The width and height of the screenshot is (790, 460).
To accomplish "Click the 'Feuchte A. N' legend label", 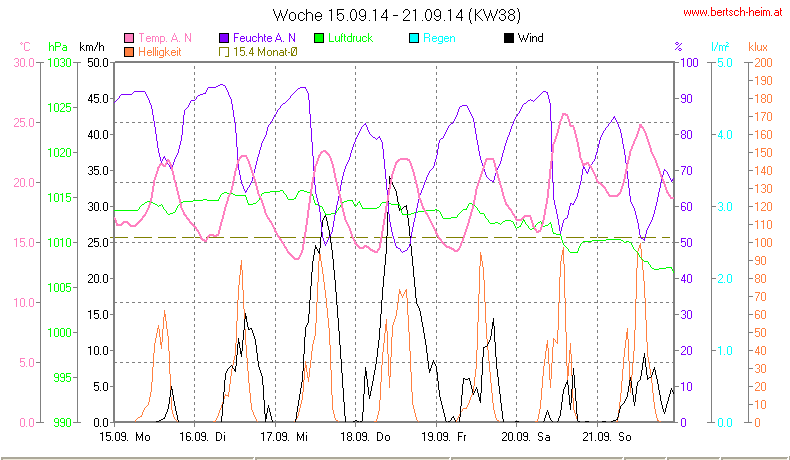I will point(264,38).
